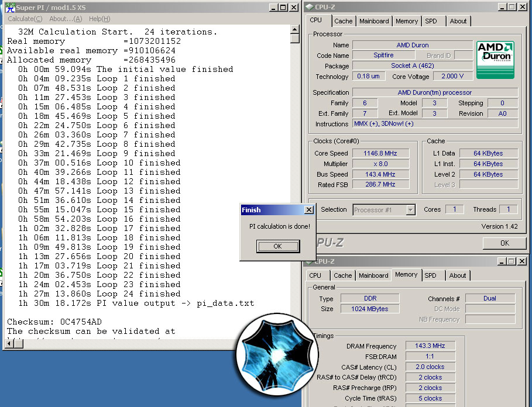The height and width of the screenshot is (407, 532).
Task: Click the Package field Socket A (462)
Action: 413,65
